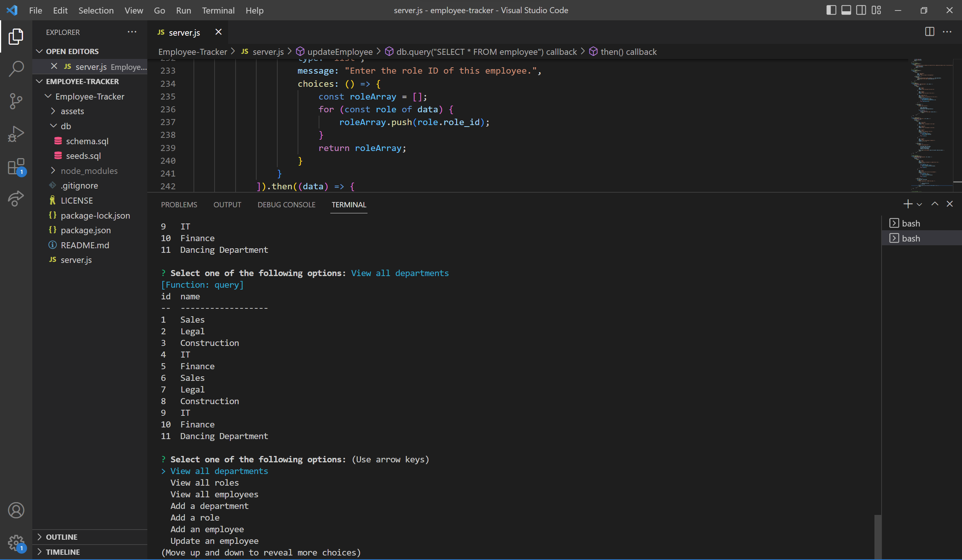Viewport: 962px width, 560px height.
Task: Open the Extensions panel
Action: click(16, 167)
